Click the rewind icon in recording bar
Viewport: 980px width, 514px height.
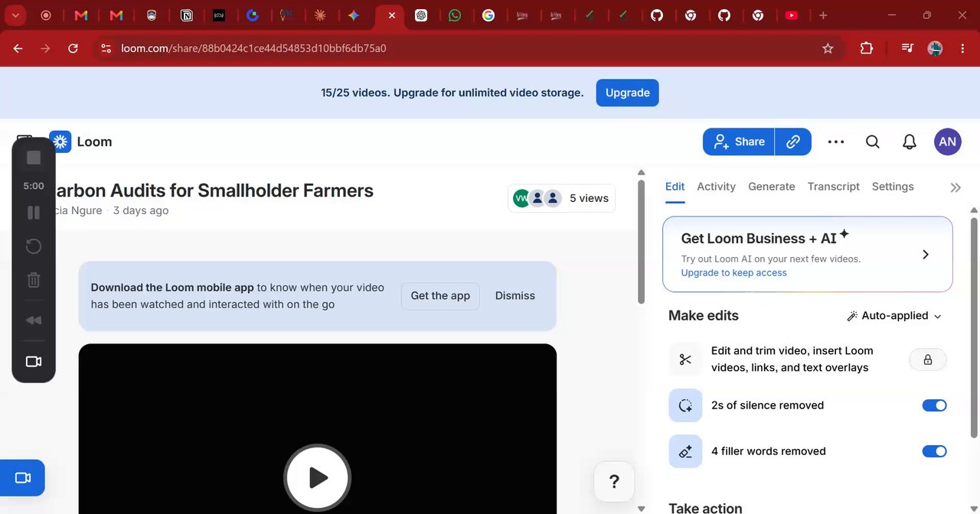[x=34, y=320]
